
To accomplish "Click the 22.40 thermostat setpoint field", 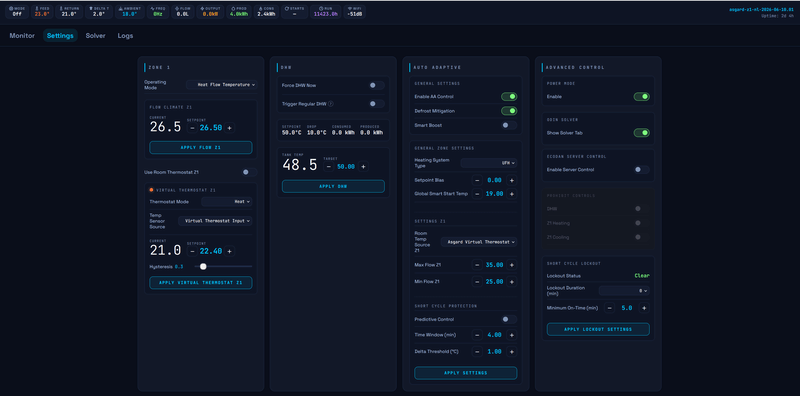I will coord(211,251).
